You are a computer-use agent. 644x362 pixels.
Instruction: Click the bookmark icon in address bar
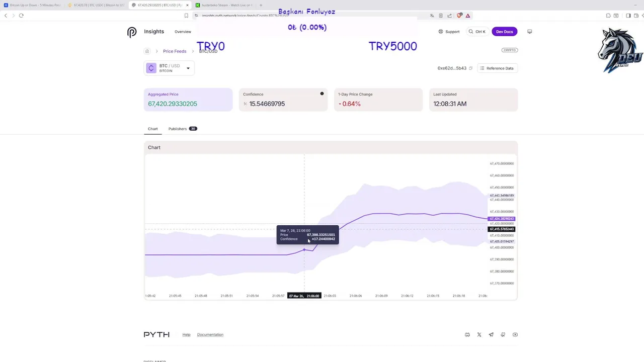point(186,16)
